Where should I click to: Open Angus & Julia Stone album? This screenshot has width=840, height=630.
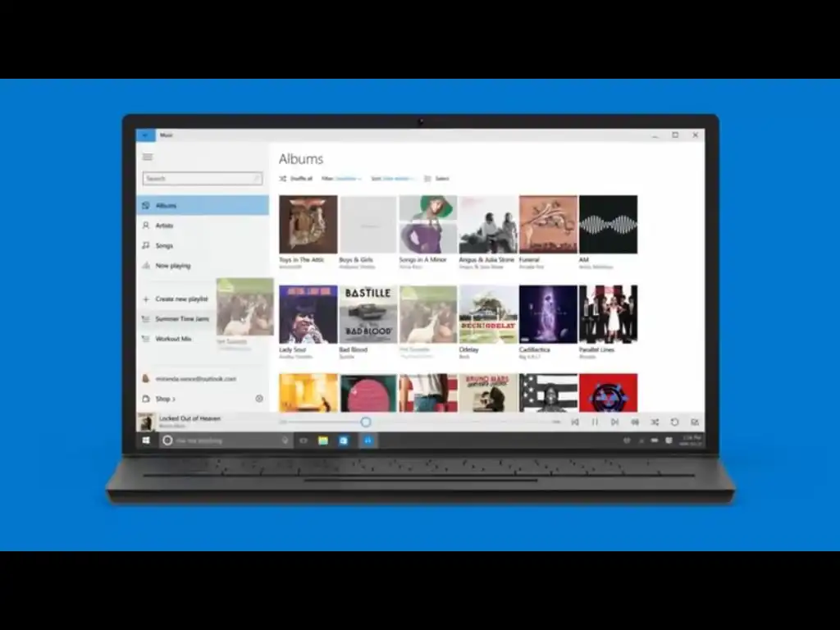tap(488, 225)
